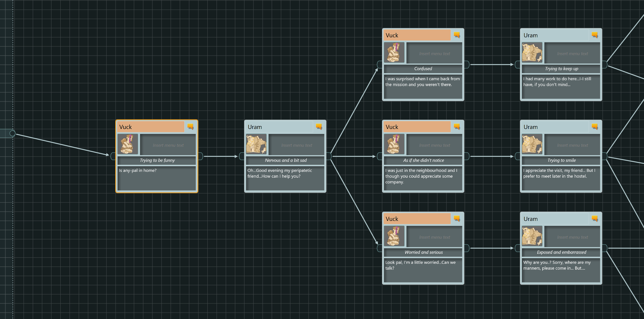Select Vuck's avatar in 'Trying to be funny' node
The width and height of the screenshot is (644, 319).
click(128, 144)
